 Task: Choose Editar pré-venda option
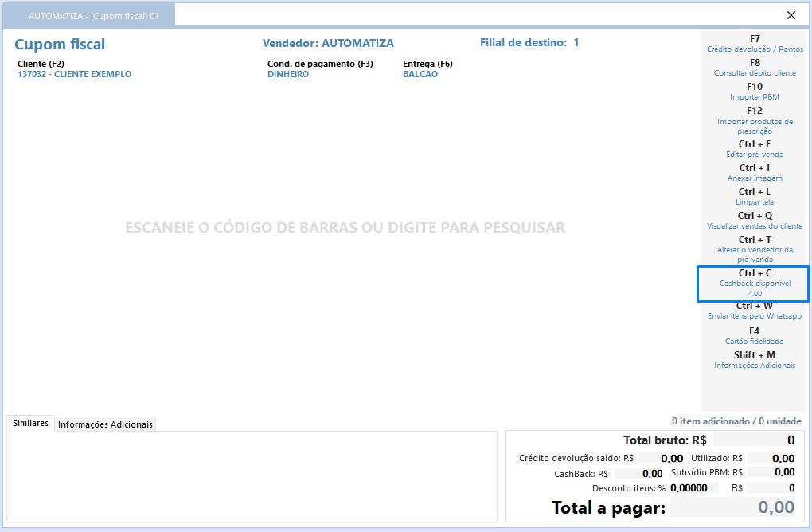pos(755,149)
